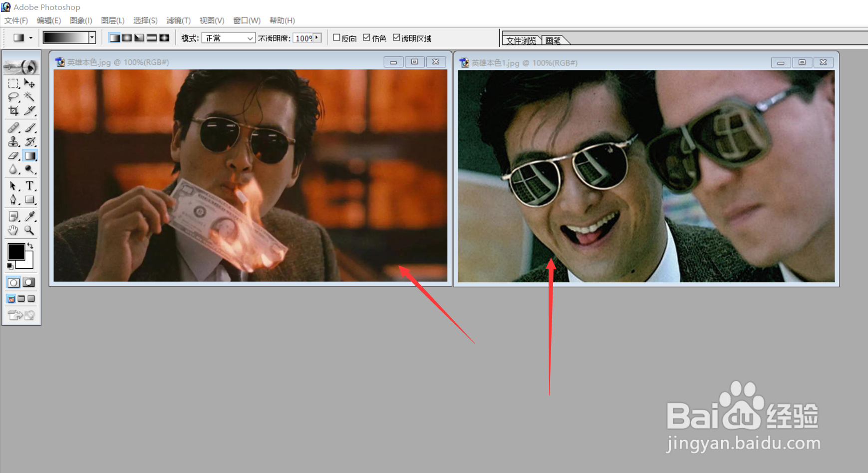Switch to Quick Mask mode
Image resolution: width=868 pixels, height=473 pixels.
coord(29,283)
